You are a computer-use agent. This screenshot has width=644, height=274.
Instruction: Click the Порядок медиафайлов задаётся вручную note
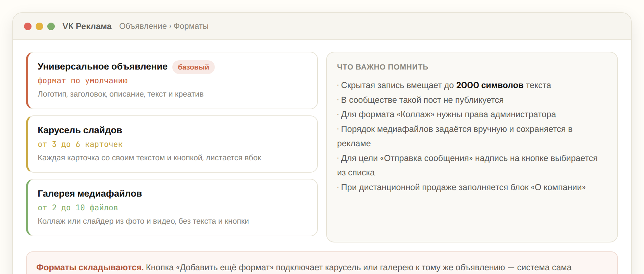click(x=455, y=136)
